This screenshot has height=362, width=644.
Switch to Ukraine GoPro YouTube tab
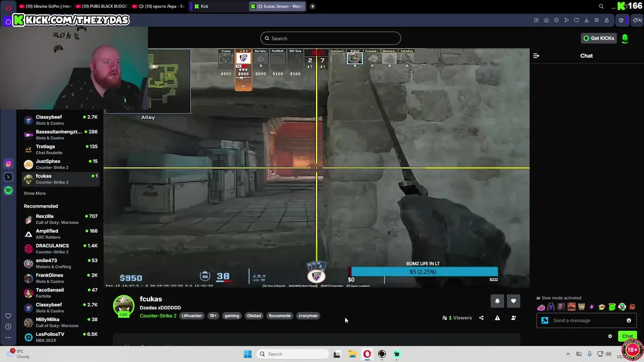[45, 7]
